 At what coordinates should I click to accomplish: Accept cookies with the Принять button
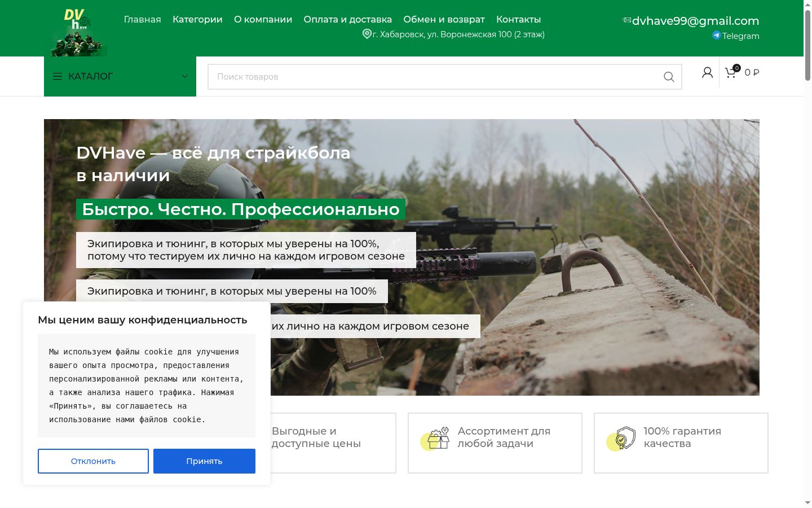click(x=204, y=461)
